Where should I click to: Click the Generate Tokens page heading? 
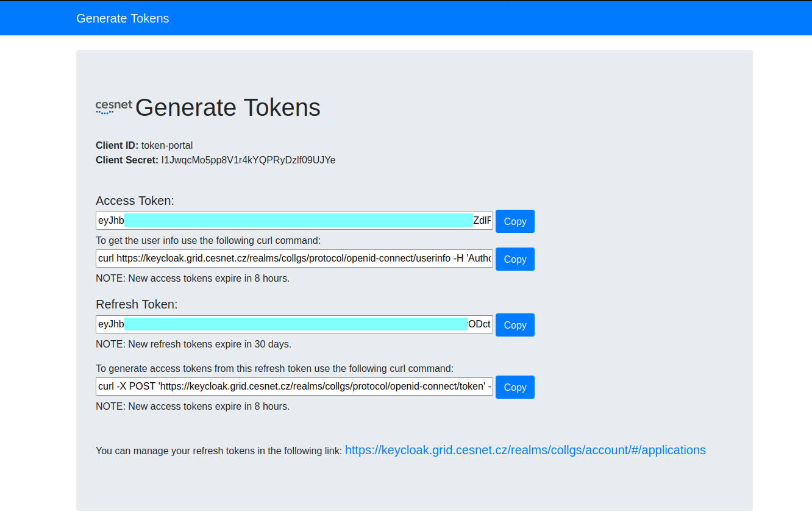[227, 107]
